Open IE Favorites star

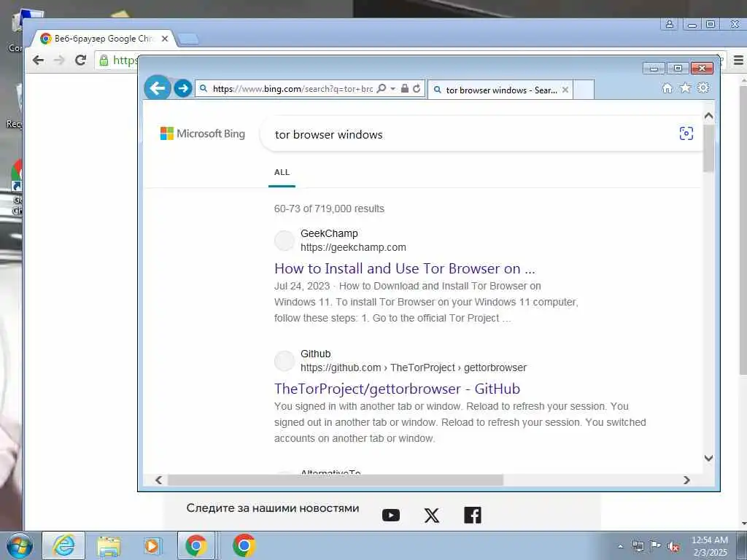[x=685, y=88]
